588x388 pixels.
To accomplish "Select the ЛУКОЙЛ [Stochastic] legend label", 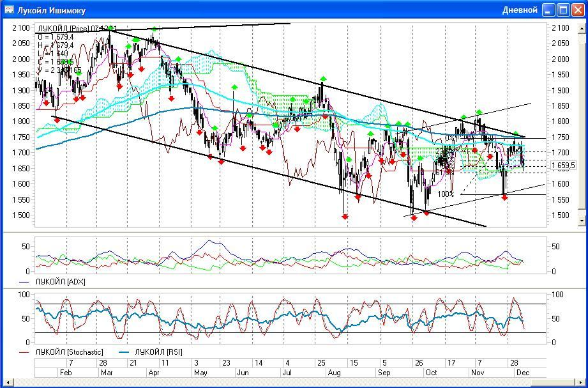I will (x=69, y=352).
